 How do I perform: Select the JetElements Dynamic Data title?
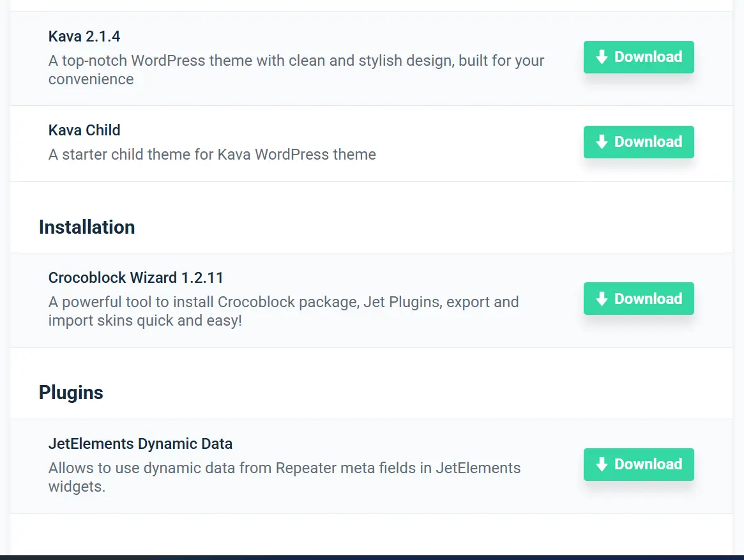[140, 444]
